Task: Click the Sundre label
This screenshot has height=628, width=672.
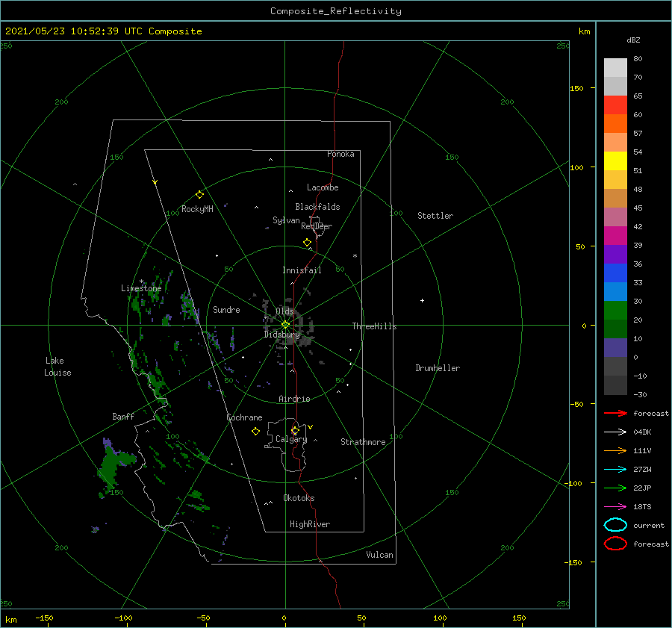Action: click(x=226, y=310)
